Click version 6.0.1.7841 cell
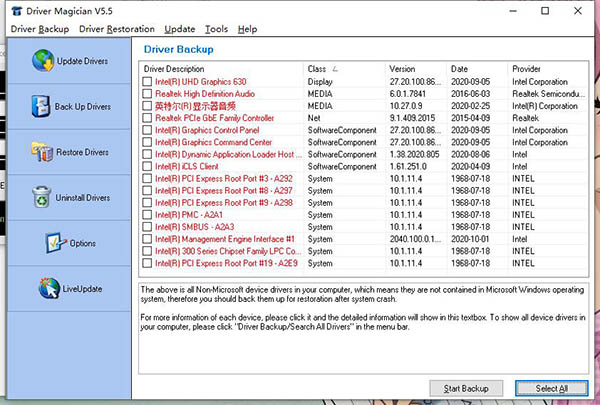Image resolution: width=600 pixels, height=405 pixels. (408, 94)
